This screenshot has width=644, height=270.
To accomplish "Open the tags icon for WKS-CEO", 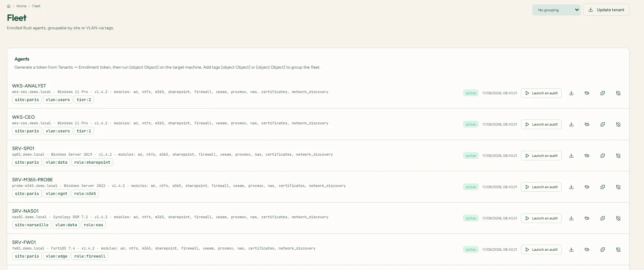I will click(x=587, y=124).
